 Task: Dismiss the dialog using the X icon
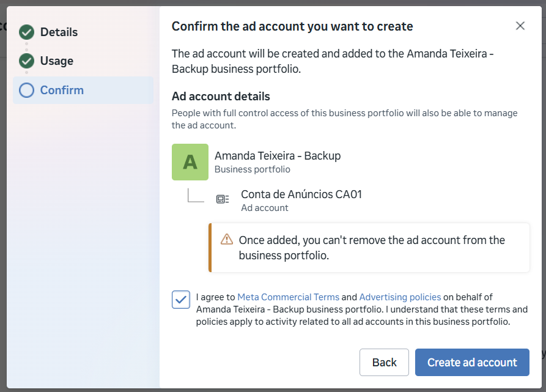(520, 26)
